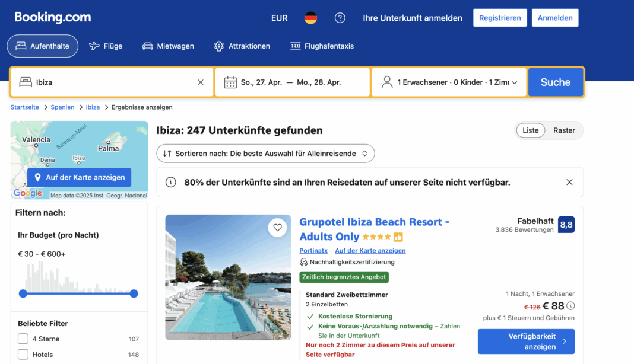The width and height of the screenshot is (634, 364).
Task: Open the Portinatx location link
Action: click(x=313, y=251)
